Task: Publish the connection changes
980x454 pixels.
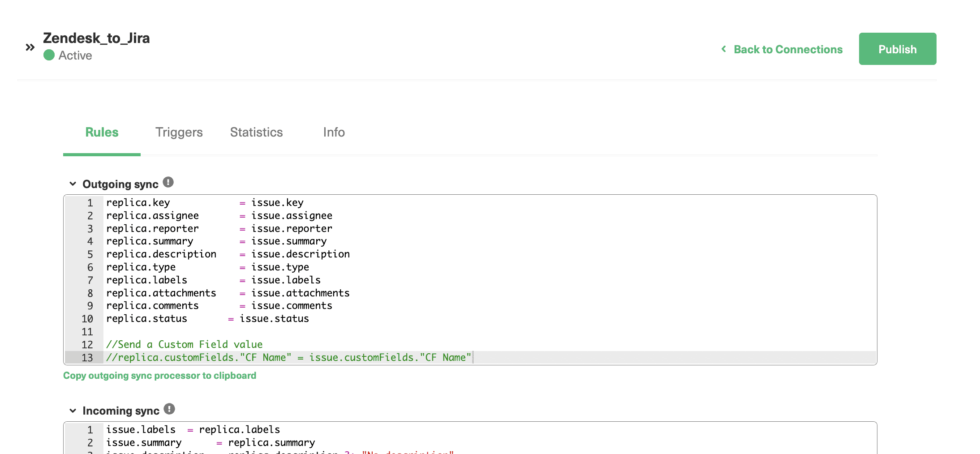Action: (897, 49)
